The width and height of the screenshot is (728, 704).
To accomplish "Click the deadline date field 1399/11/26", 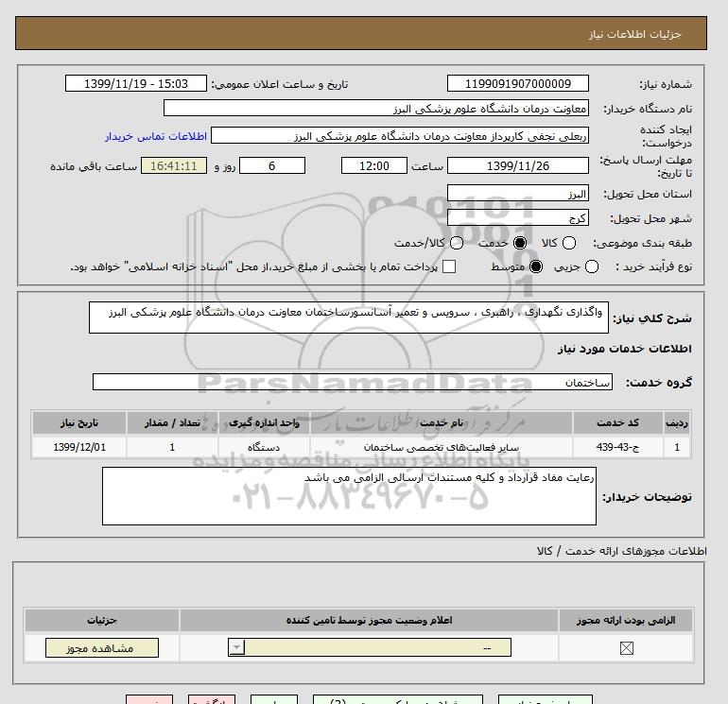I will (x=518, y=165).
